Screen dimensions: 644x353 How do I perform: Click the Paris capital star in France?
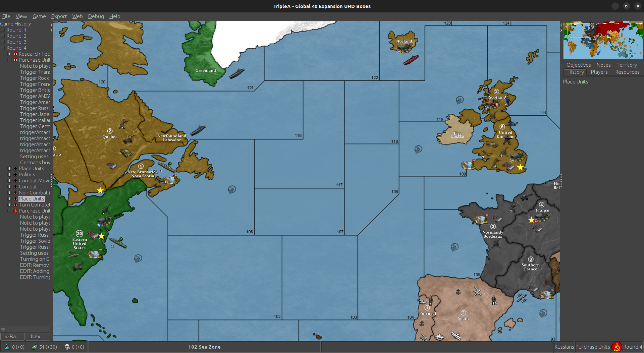tap(531, 220)
